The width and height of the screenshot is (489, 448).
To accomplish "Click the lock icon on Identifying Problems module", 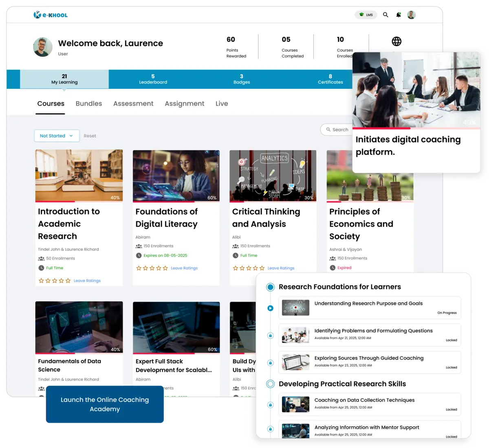I will pos(270,335).
